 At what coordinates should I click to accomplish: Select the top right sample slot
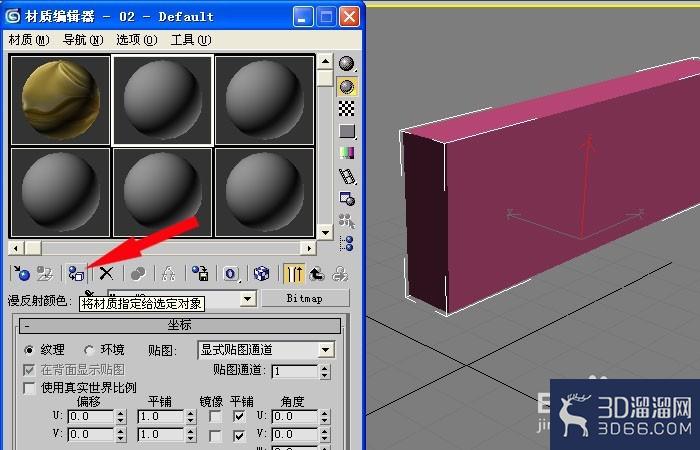(264, 100)
